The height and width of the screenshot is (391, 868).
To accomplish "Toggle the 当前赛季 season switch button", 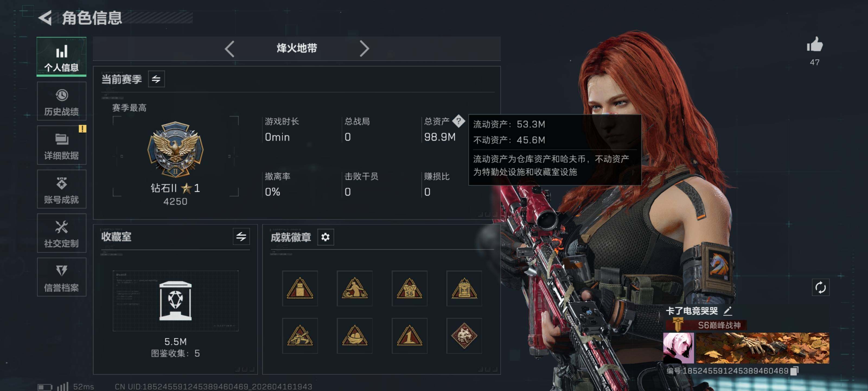I will tap(156, 79).
